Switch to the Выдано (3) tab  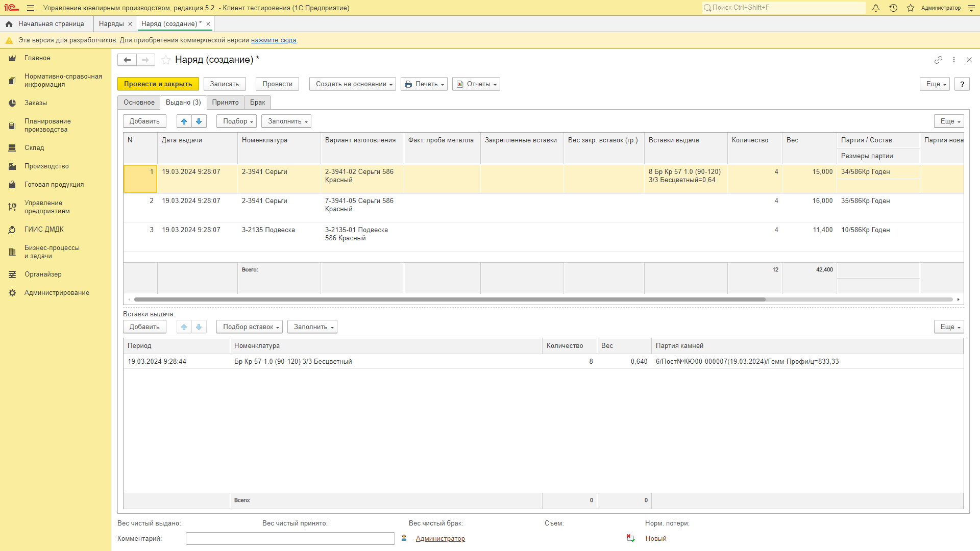tap(183, 103)
